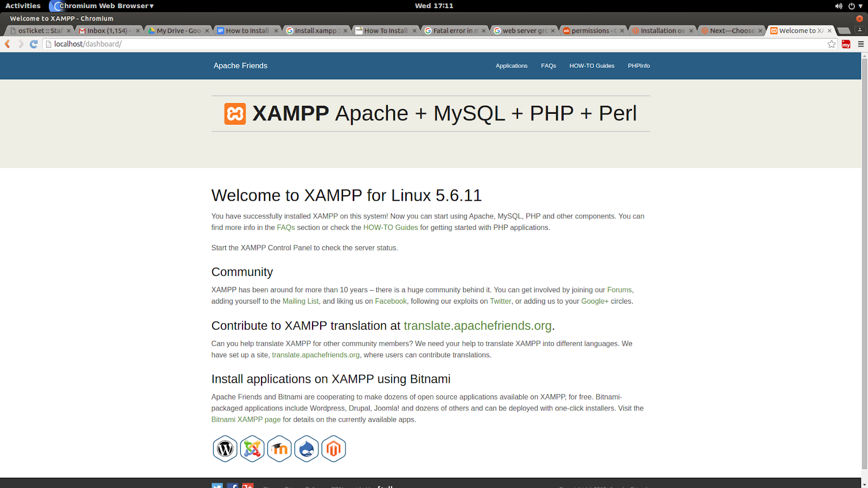
Task: Open PHPInfo in the navbar
Action: coord(639,66)
